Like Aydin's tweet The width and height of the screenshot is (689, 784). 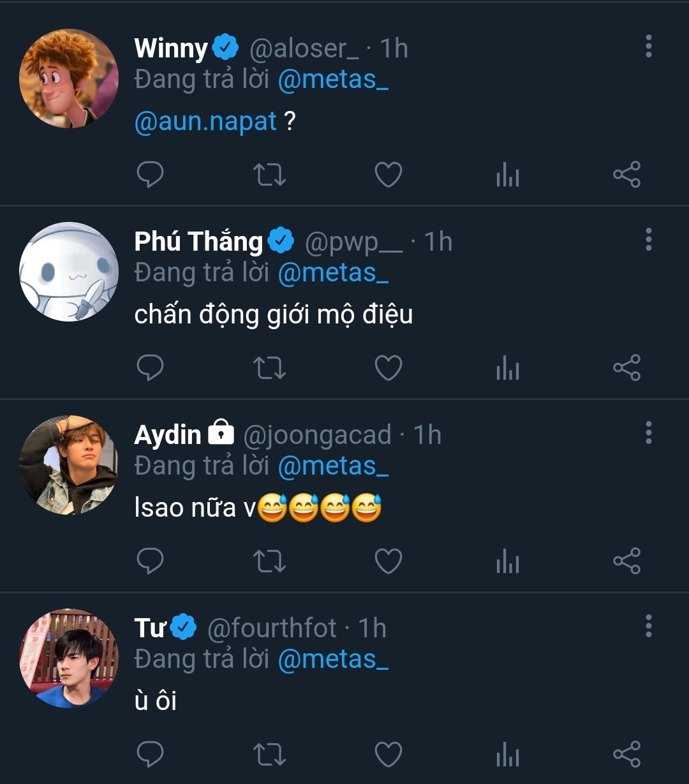pos(388,561)
